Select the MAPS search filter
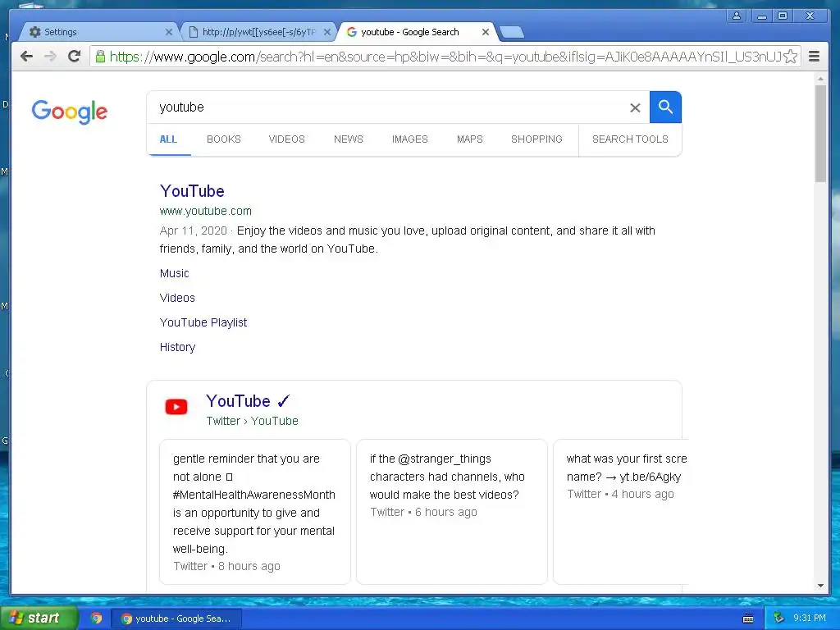 pyautogui.click(x=470, y=139)
